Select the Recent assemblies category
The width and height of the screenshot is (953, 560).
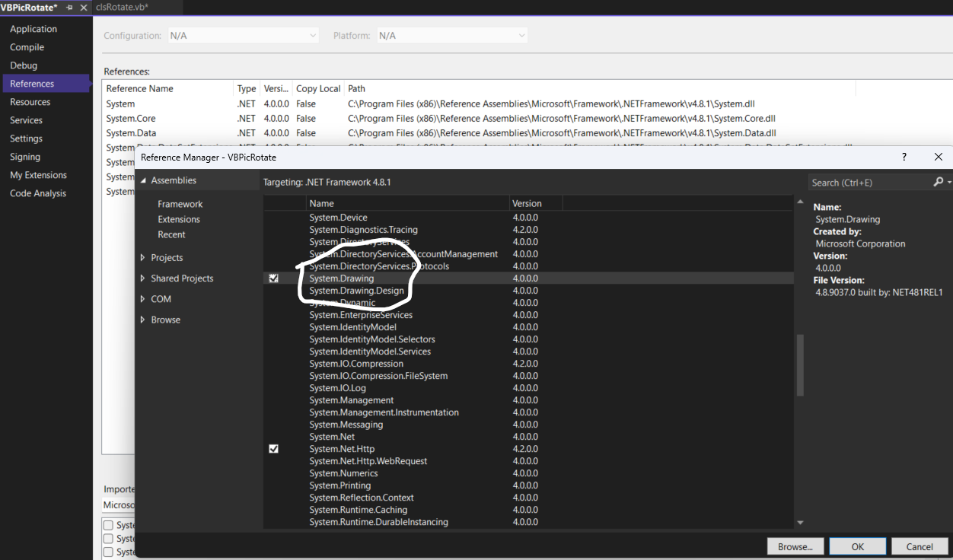tap(171, 234)
